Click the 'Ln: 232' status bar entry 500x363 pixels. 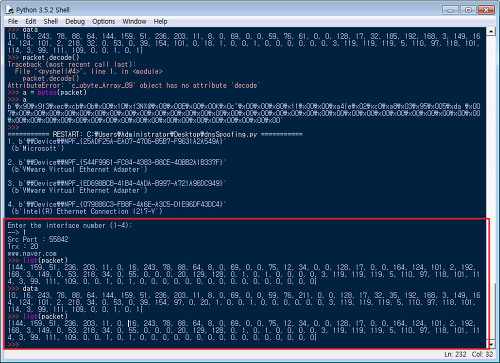pos(455,354)
